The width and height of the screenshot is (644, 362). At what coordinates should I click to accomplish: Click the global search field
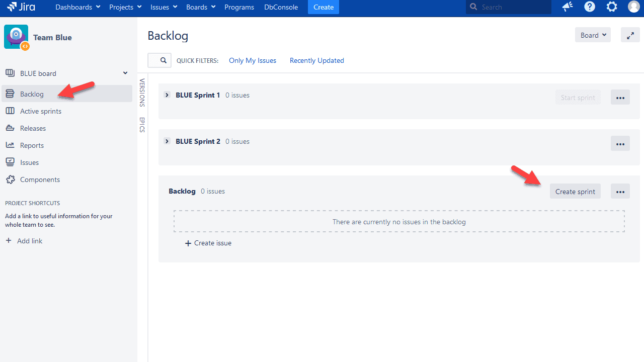[x=508, y=7]
